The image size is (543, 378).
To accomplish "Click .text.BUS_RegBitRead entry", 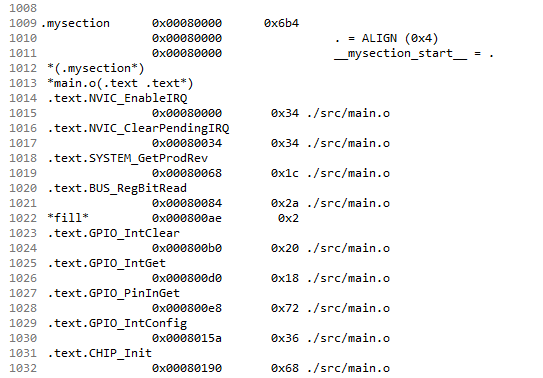I will click(117, 188).
